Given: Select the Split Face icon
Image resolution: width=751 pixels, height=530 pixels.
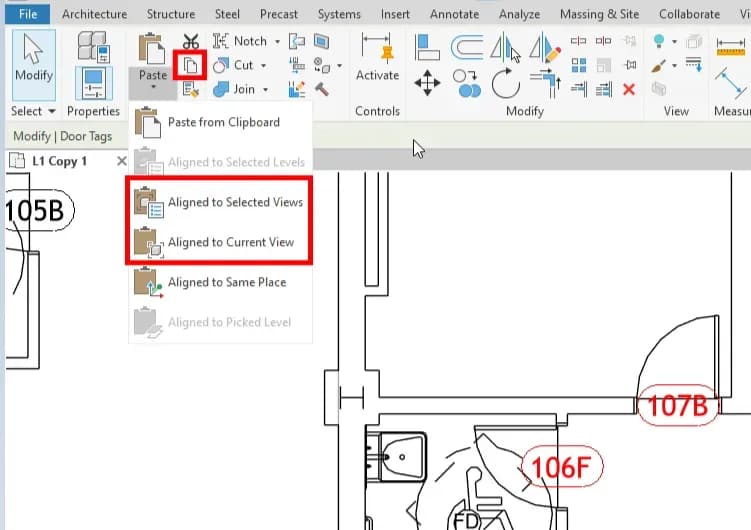Looking at the screenshot, I should coord(321,41).
